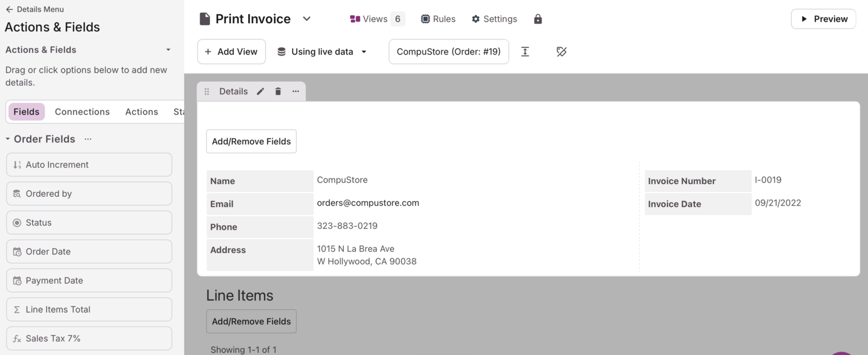Viewport: 868px width, 355px height.
Task: Click the drag handle beside Details
Action: [207, 92]
